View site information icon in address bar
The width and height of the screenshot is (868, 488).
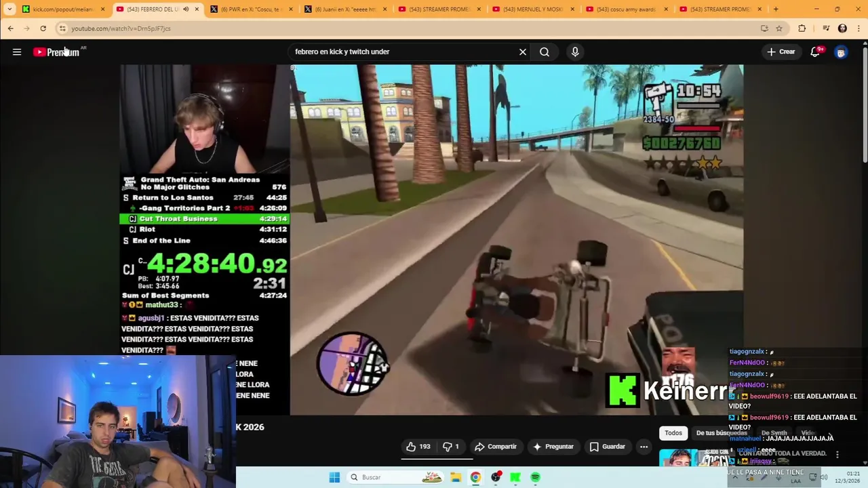click(62, 28)
